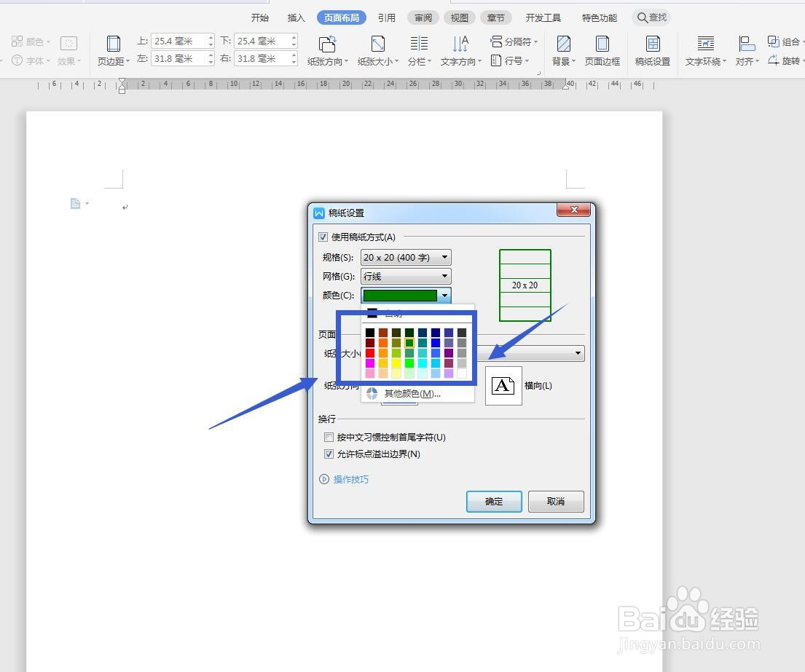
Task: Switch to the 章节 tab
Action: click(496, 18)
